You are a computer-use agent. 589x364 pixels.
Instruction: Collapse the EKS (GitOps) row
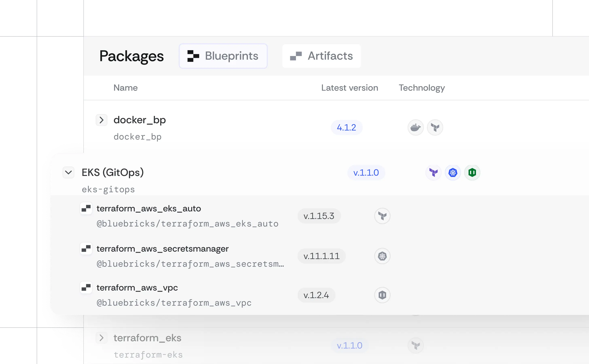point(68,172)
